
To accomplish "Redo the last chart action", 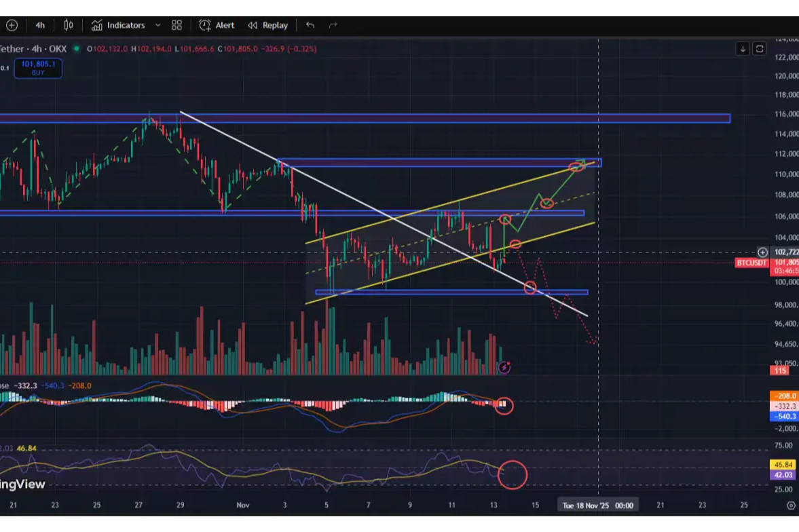I will (333, 25).
